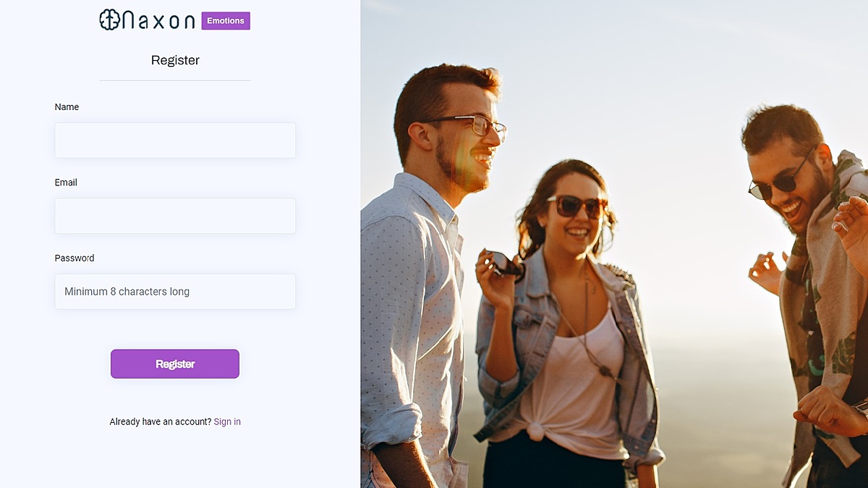Click the 'Already have an account?' text
The height and width of the screenshot is (488, 868).
pyautogui.click(x=161, y=421)
